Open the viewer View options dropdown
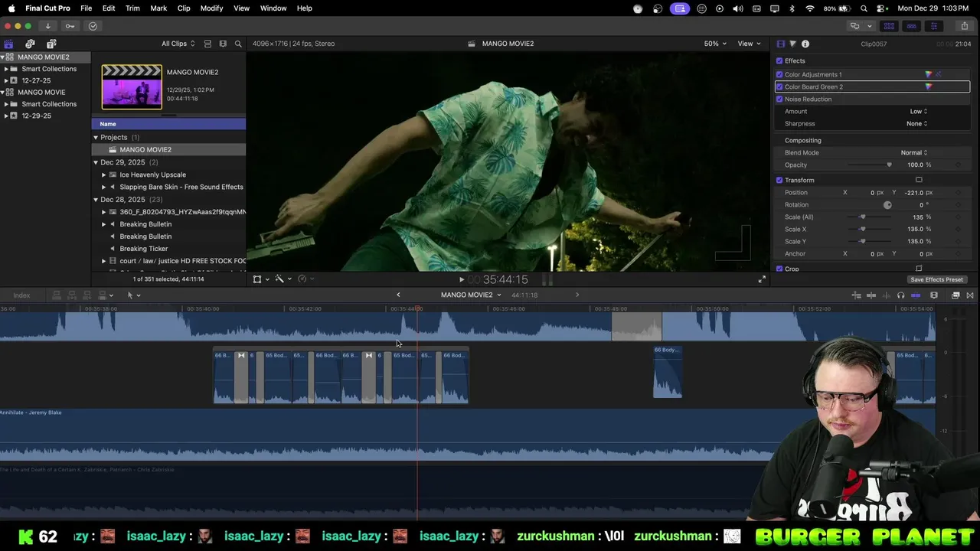 (748, 44)
